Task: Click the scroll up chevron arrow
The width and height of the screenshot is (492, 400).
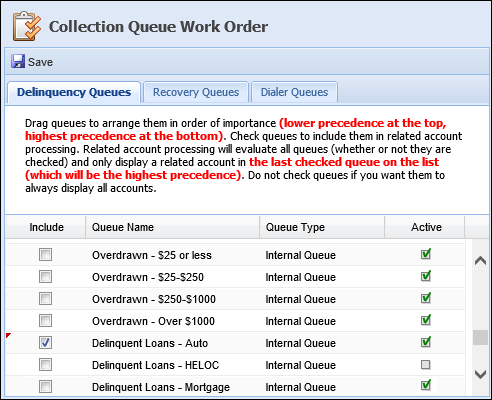Action: pos(480,261)
